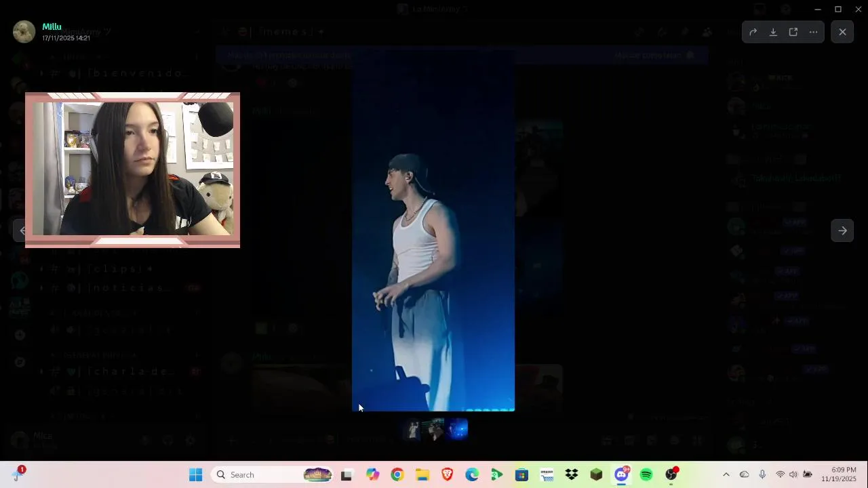This screenshot has width=868, height=488.
Task: Open Millu's avatar in the viewer header
Action: click(x=24, y=32)
